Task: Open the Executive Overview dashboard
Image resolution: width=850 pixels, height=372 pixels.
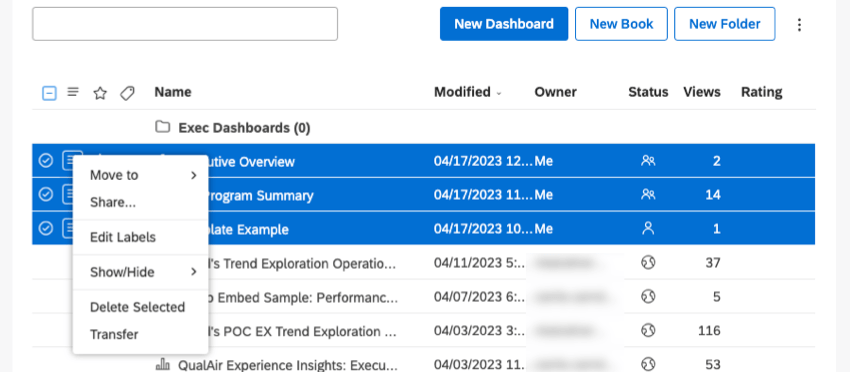Action: tap(252, 162)
